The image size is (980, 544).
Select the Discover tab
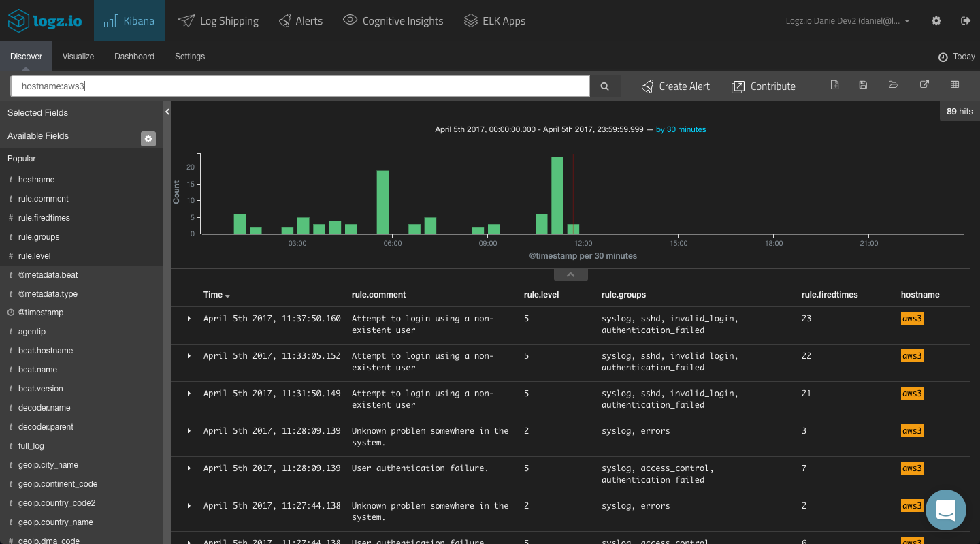point(26,57)
